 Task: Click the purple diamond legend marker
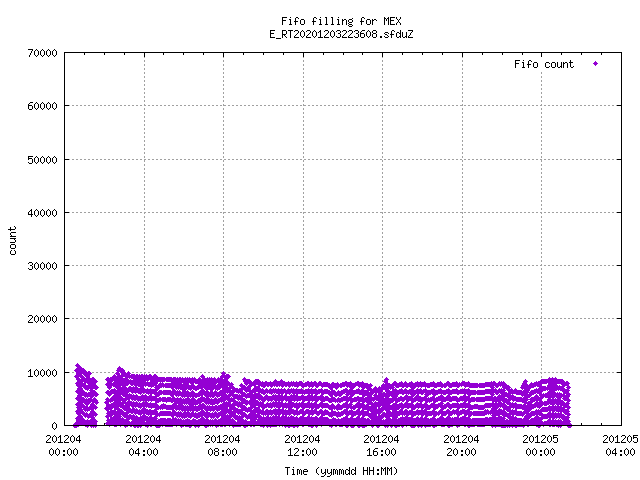coord(596,63)
